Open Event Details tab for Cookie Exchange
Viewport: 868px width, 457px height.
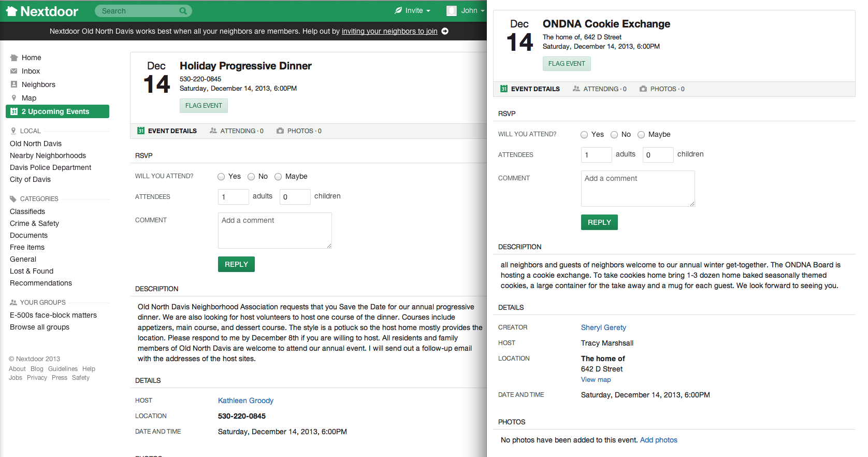[x=530, y=89]
